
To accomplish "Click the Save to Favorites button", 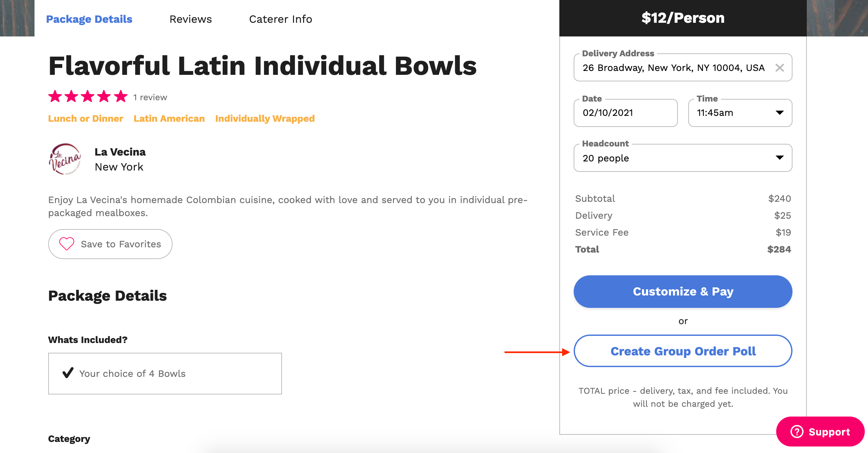I will [110, 244].
